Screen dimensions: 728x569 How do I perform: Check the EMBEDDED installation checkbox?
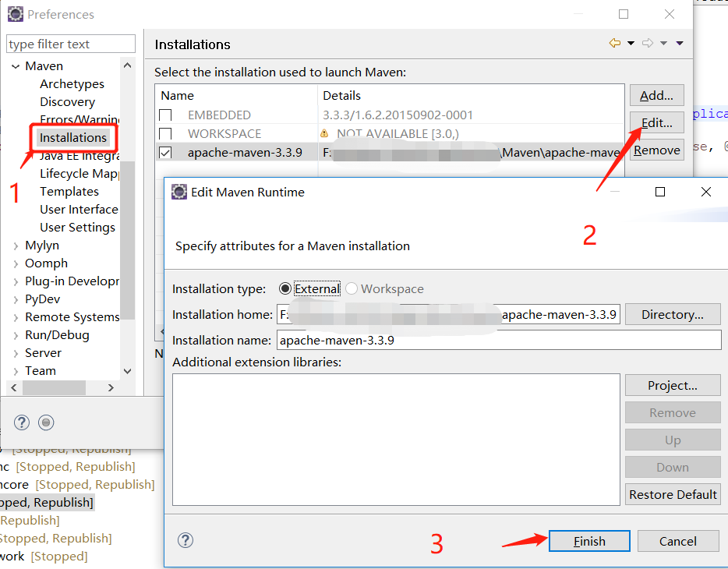click(165, 115)
